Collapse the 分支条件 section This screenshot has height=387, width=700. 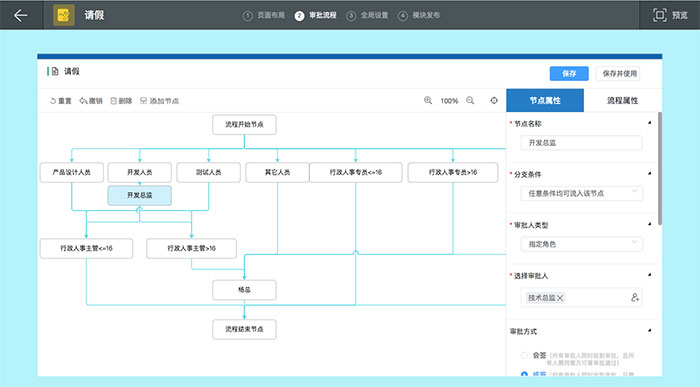(x=650, y=173)
